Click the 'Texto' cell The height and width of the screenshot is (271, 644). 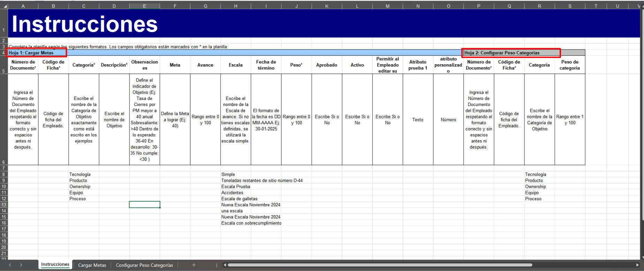click(418, 120)
